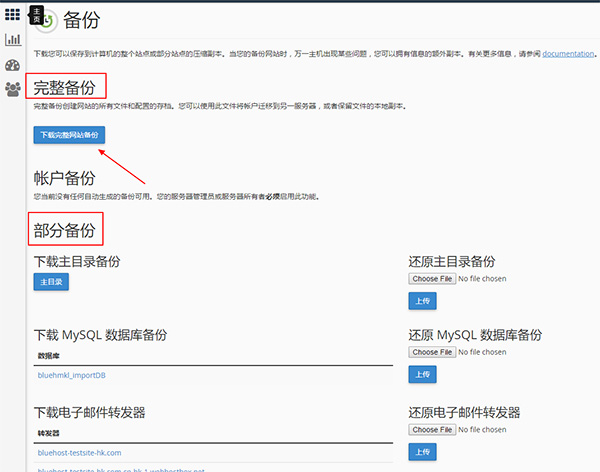Click the 部分备份 section heading
The height and width of the screenshot is (472, 600).
[64, 230]
